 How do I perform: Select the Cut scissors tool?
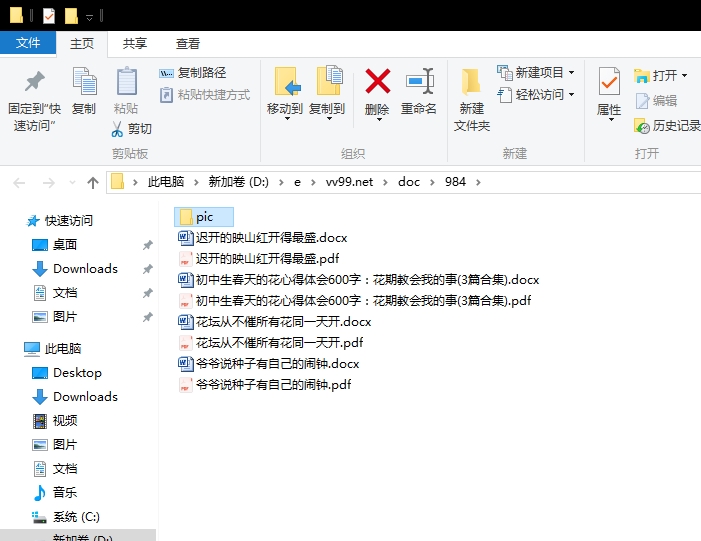131,129
